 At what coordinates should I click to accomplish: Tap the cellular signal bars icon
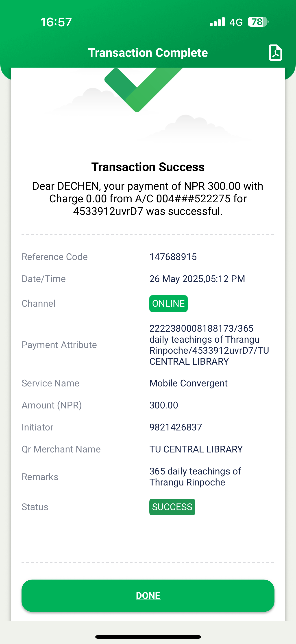tap(217, 22)
